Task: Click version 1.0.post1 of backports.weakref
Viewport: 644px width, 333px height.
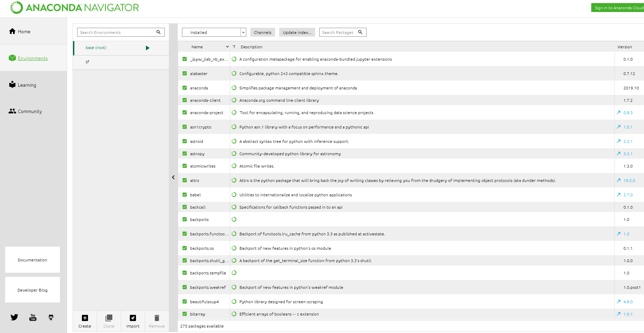Action: click(632, 287)
